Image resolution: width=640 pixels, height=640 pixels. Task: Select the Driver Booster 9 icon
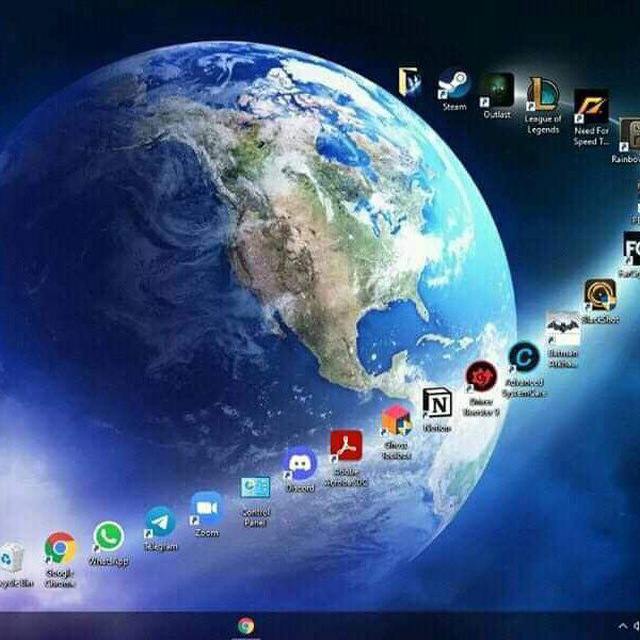(481, 376)
